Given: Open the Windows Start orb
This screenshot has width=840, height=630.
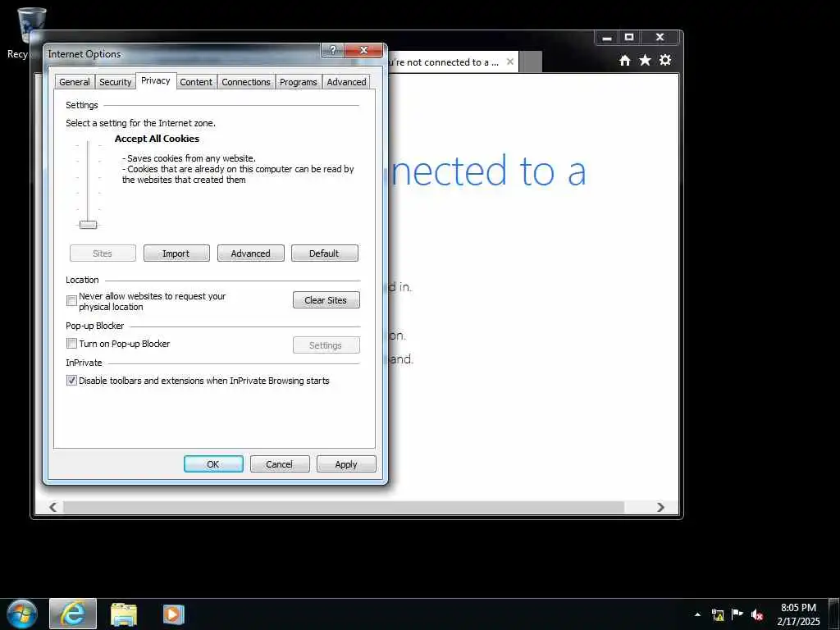Looking at the screenshot, I should click(x=22, y=614).
